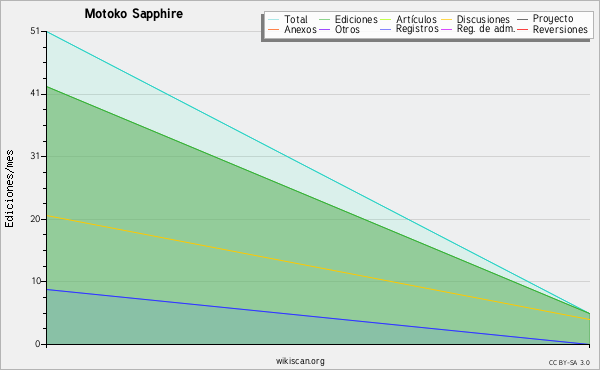
Task: Click the red Reversiones legend color line
Action: [522, 29]
